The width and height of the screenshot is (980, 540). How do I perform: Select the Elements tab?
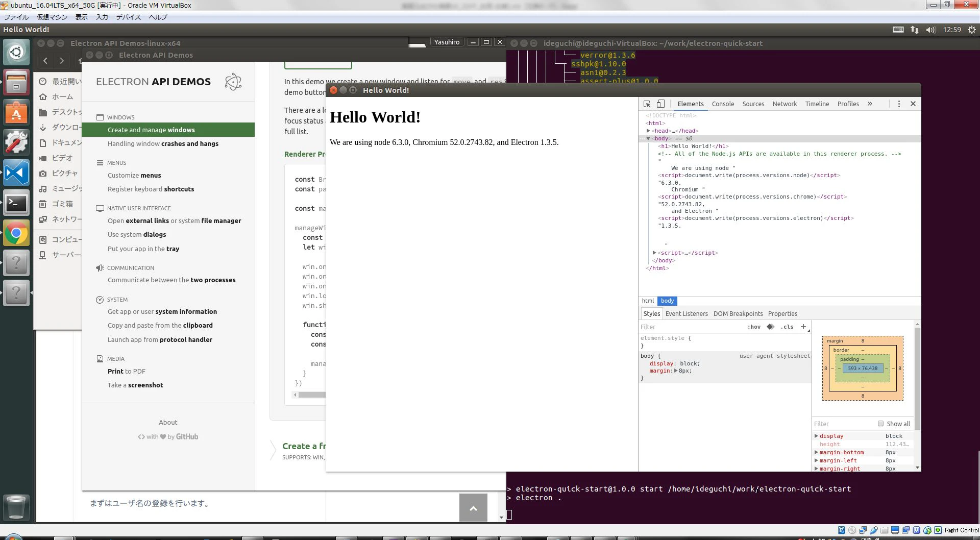click(691, 104)
